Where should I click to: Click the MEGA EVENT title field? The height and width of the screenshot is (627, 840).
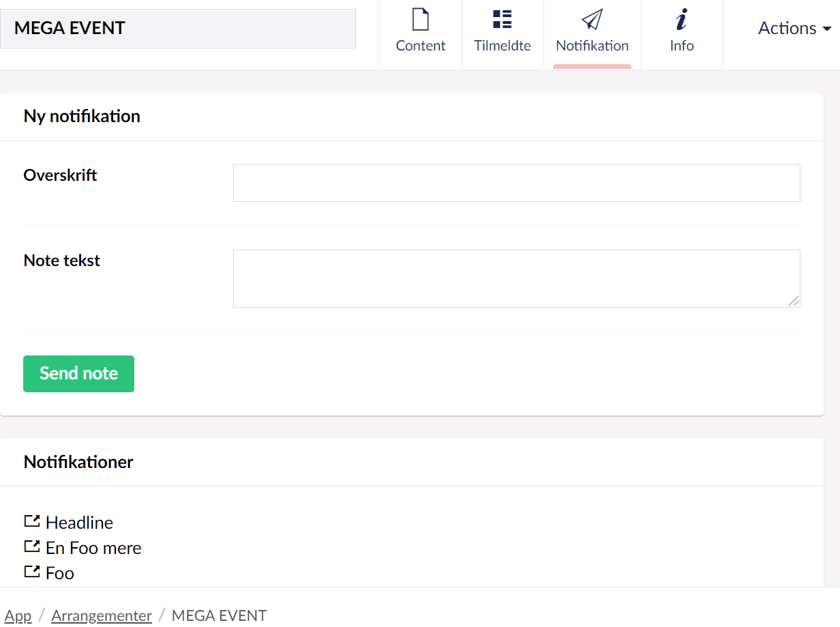point(177,29)
